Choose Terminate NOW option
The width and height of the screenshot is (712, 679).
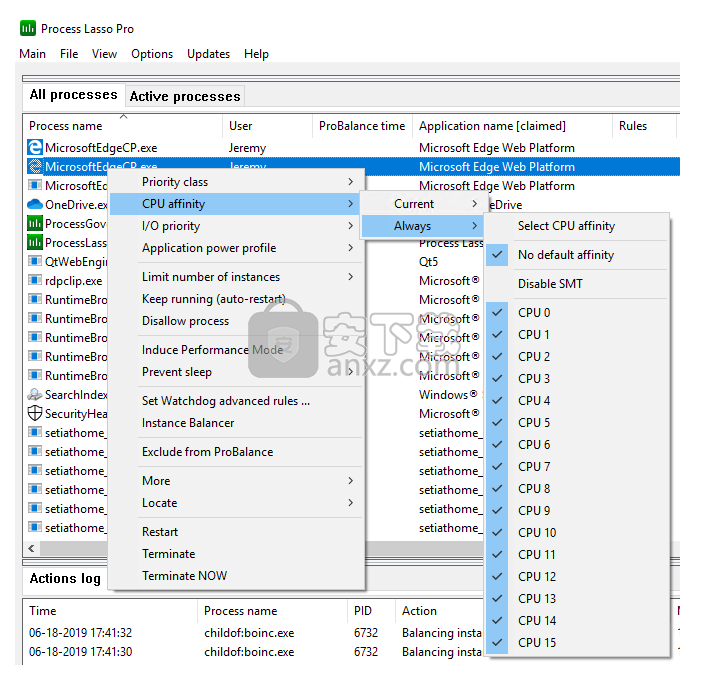pyautogui.click(x=237, y=576)
